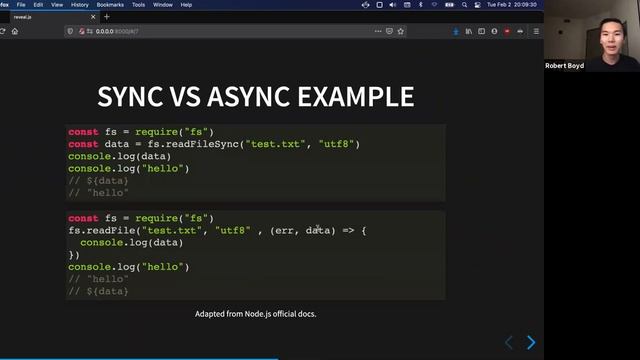640x360 pixels.
Task: Open the Bookmarks menu
Action: pos(110,5)
